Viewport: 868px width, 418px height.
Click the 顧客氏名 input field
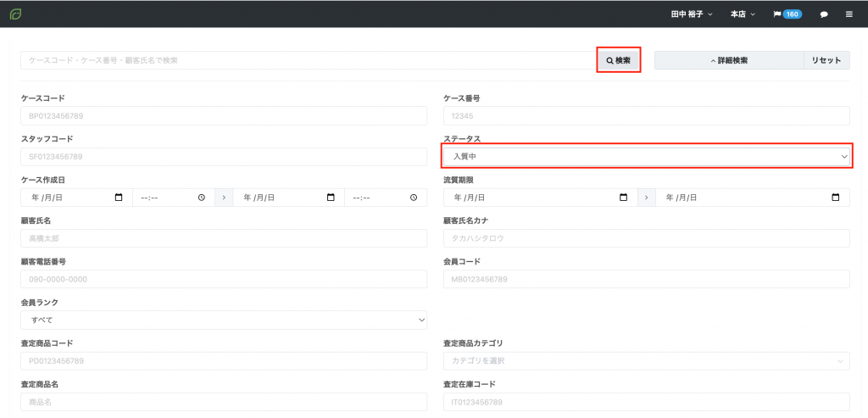tap(224, 238)
